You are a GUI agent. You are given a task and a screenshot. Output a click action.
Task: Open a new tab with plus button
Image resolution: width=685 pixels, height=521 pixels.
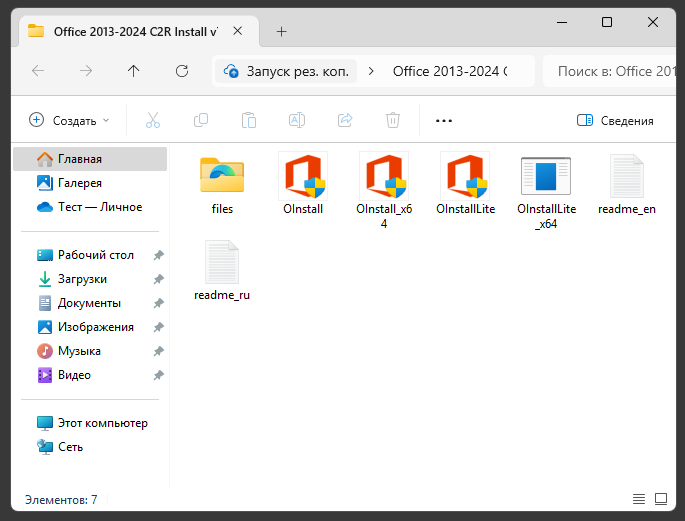click(281, 31)
